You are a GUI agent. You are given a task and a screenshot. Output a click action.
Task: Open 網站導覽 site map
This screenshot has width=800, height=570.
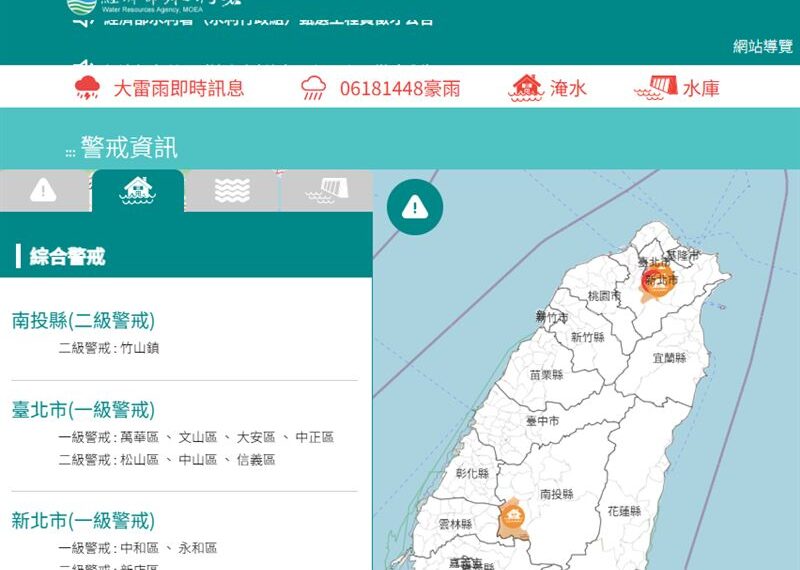point(763,46)
